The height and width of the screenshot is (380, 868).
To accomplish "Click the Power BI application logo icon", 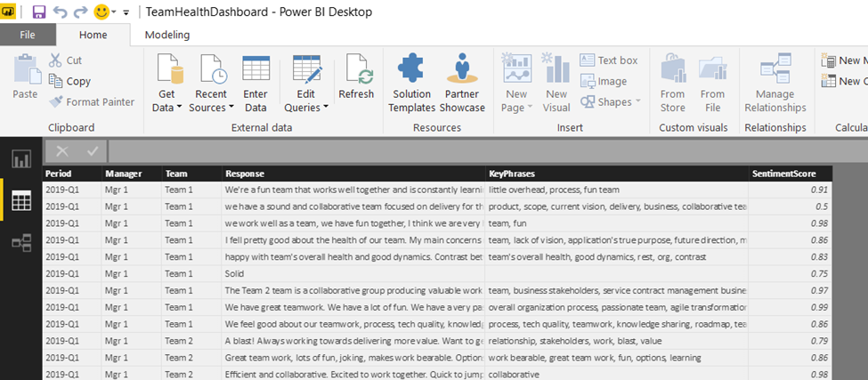I will tap(9, 12).
